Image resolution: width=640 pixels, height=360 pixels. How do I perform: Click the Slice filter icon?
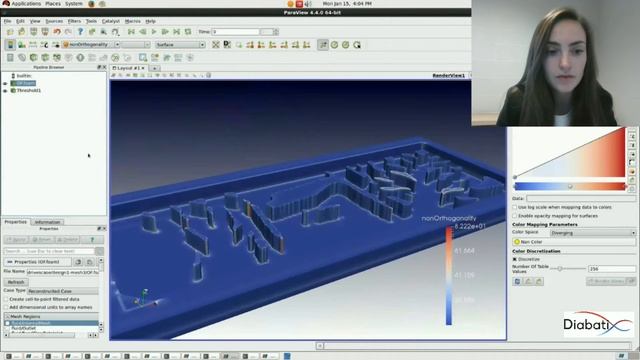click(x=45, y=58)
